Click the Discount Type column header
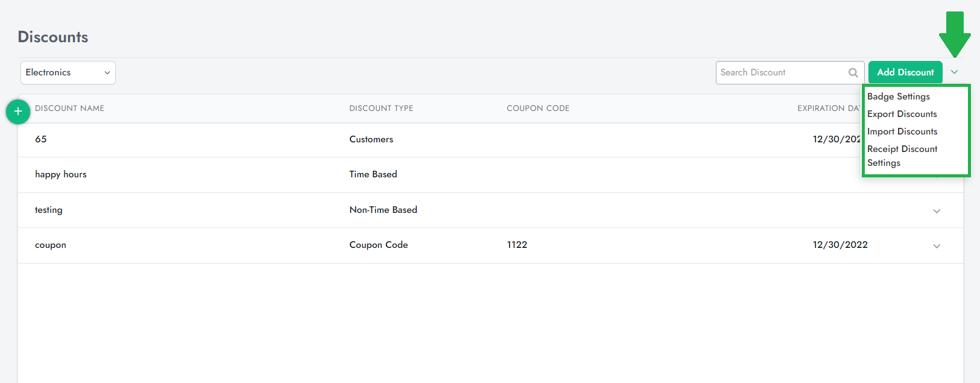980x383 pixels. point(381,109)
